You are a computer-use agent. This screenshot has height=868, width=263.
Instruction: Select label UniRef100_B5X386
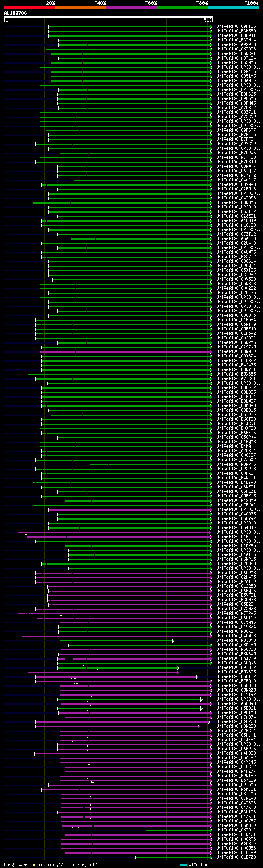tap(236, 374)
